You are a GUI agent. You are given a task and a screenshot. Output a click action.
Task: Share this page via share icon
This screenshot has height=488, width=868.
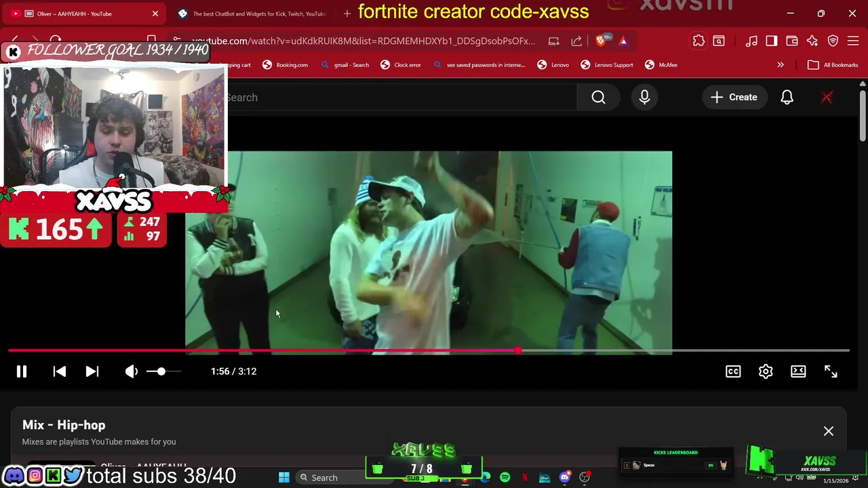pyautogui.click(x=576, y=41)
